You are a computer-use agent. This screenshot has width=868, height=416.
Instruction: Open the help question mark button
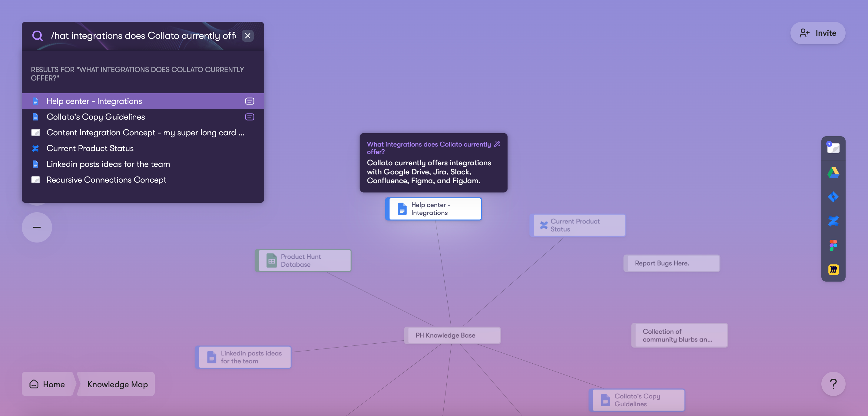click(x=833, y=384)
